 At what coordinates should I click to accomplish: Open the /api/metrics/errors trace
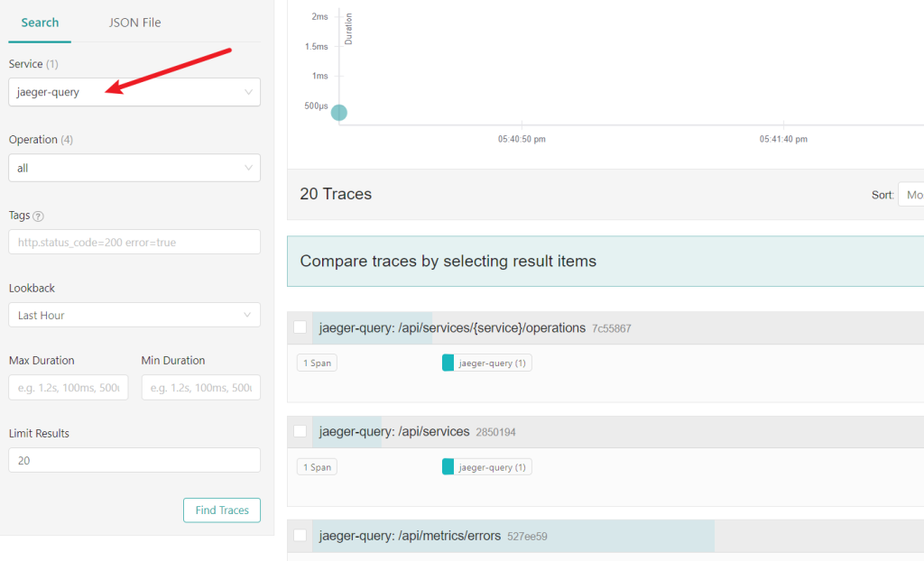click(410, 536)
